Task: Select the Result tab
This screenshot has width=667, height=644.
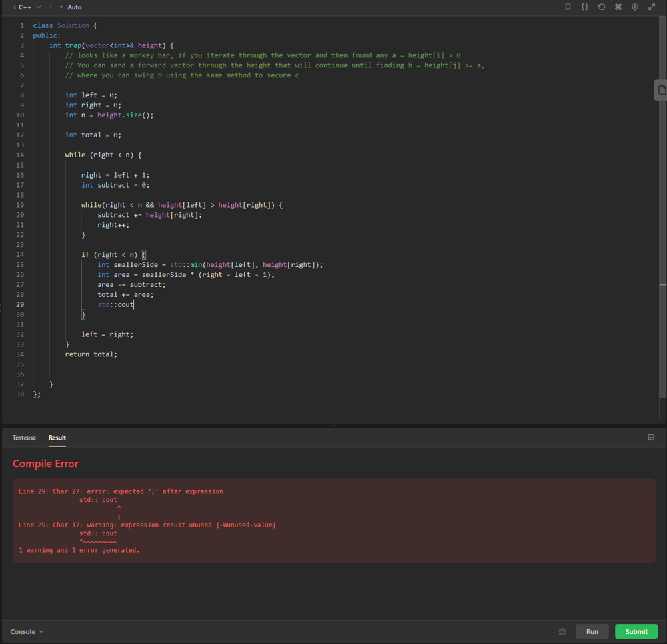Action: point(57,438)
